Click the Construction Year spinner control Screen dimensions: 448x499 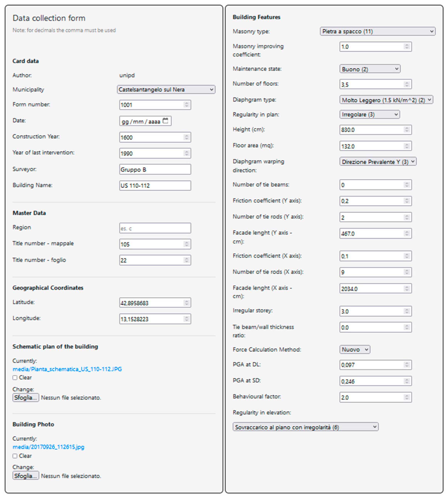tap(187, 137)
